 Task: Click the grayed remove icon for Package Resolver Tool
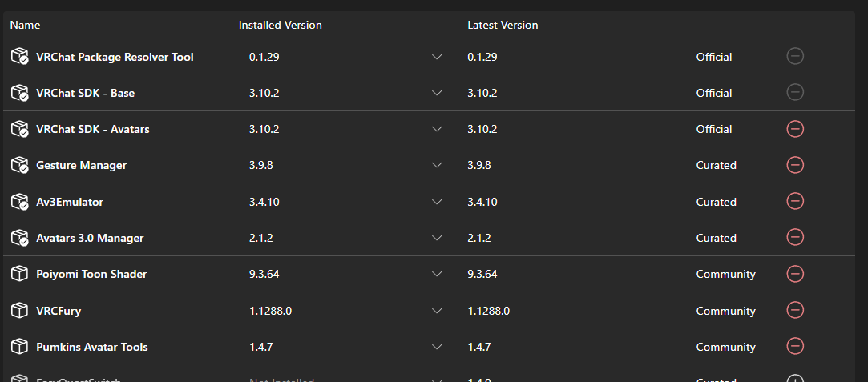point(795,57)
